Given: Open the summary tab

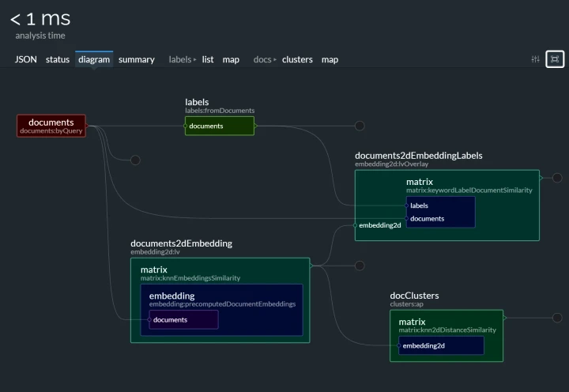Looking at the screenshot, I should tap(137, 59).
